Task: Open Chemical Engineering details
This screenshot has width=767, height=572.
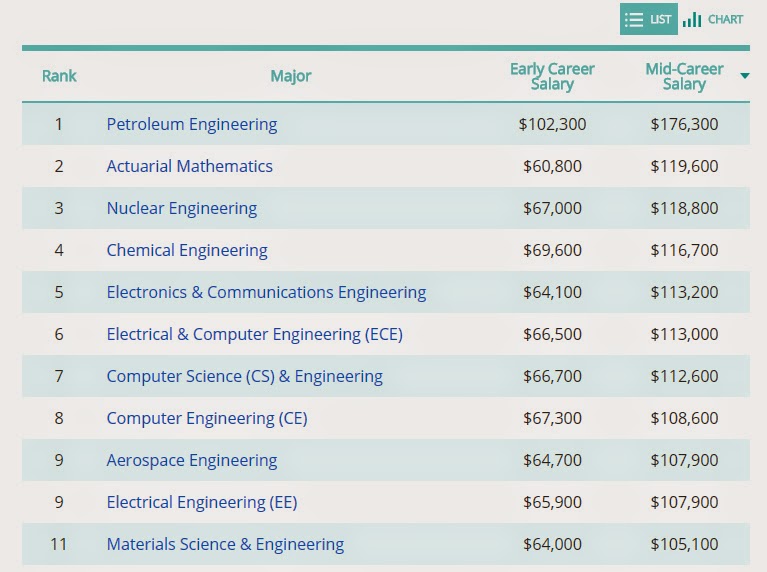Action: [187, 251]
